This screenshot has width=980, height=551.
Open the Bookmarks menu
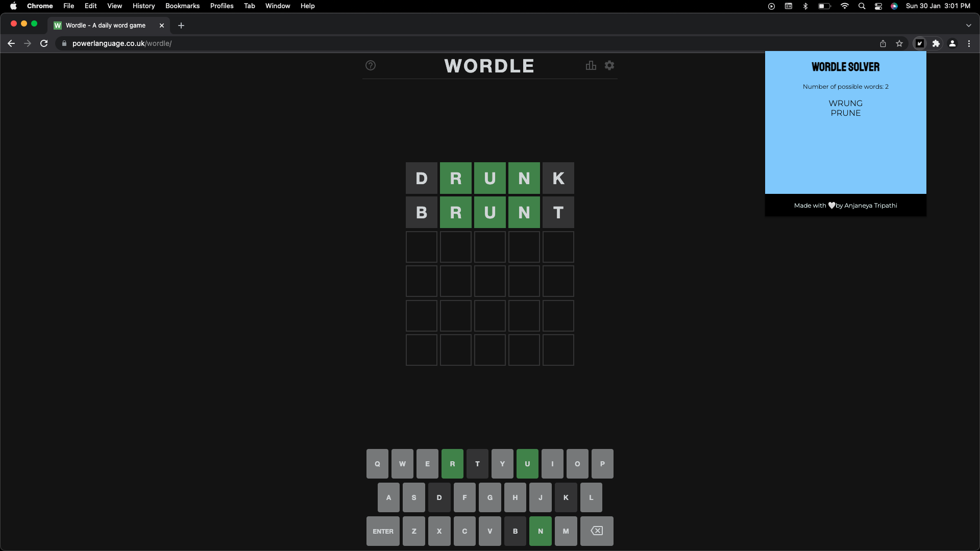[182, 6]
